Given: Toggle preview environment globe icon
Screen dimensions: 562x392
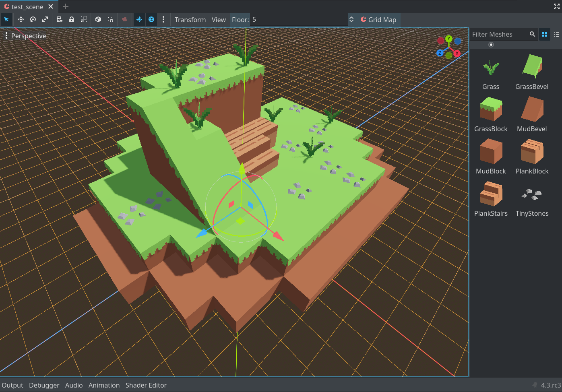Looking at the screenshot, I should click(151, 19).
